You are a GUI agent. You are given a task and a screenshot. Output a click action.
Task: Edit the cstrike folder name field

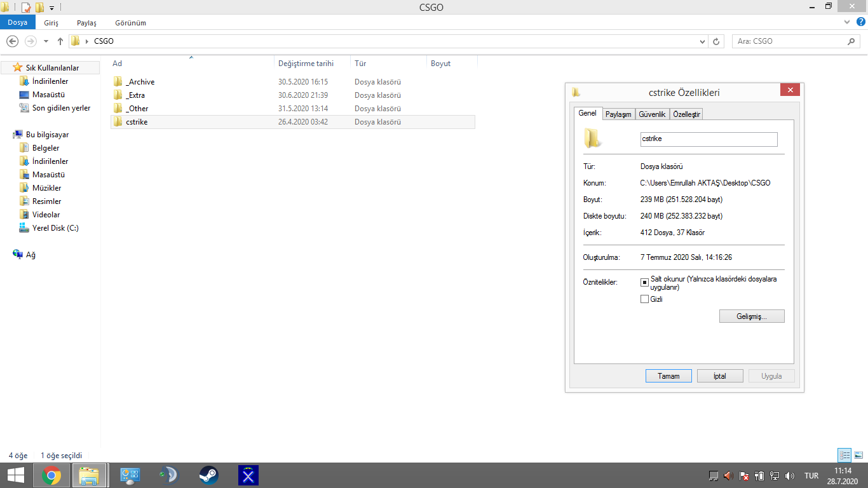(x=709, y=139)
